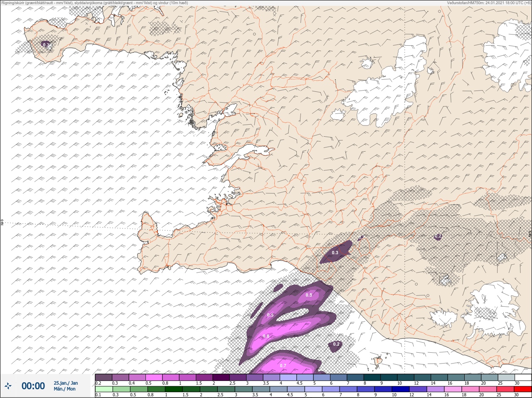Click the 0.2 value in the small offshore purple blob
Viewport: 532px width, 398px height.
tap(336, 344)
